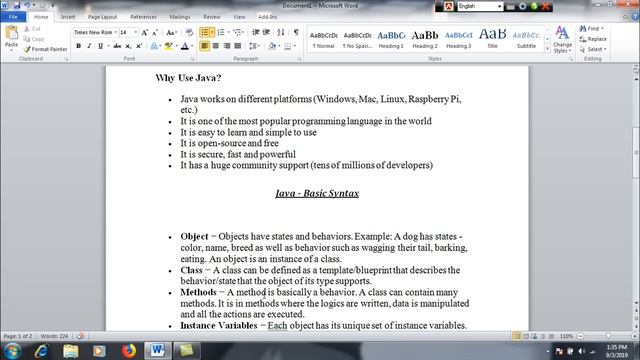This screenshot has height=360, width=640.
Task: Open the borders dropdown
Action: (295, 46)
